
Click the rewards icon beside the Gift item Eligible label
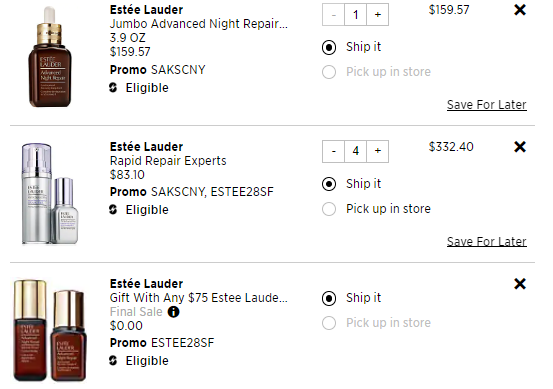click(x=113, y=360)
